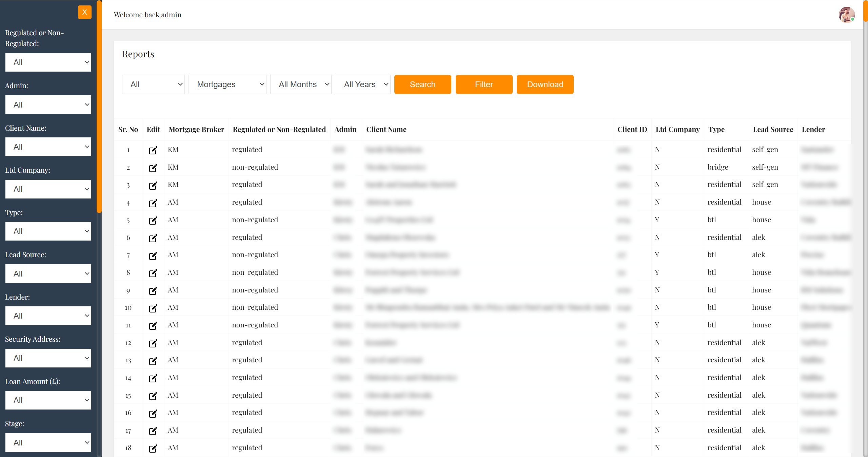Expand the All Months dropdown
The image size is (868, 457).
click(301, 84)
